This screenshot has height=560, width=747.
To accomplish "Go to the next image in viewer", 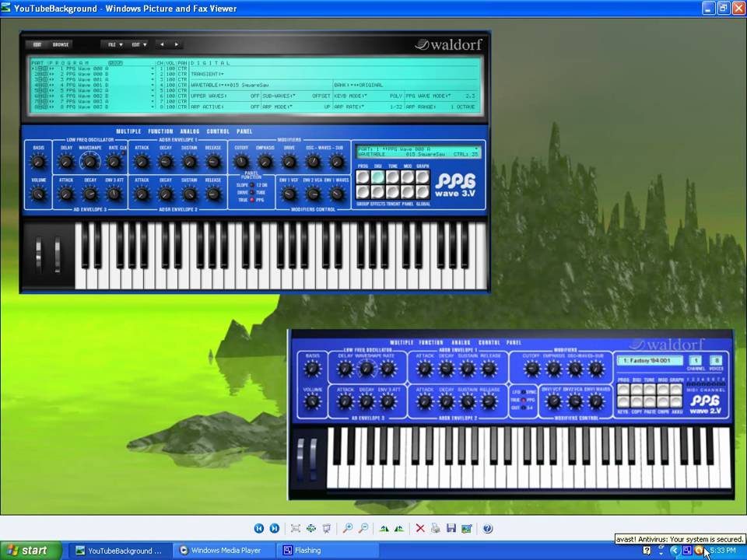I will pos(275,528).
